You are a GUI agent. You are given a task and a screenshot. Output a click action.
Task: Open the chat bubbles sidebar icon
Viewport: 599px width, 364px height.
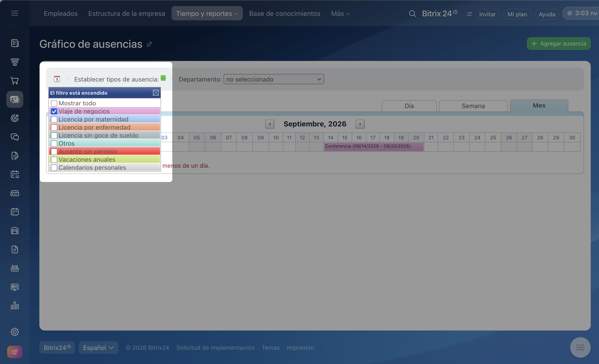[x=15, y=137]
